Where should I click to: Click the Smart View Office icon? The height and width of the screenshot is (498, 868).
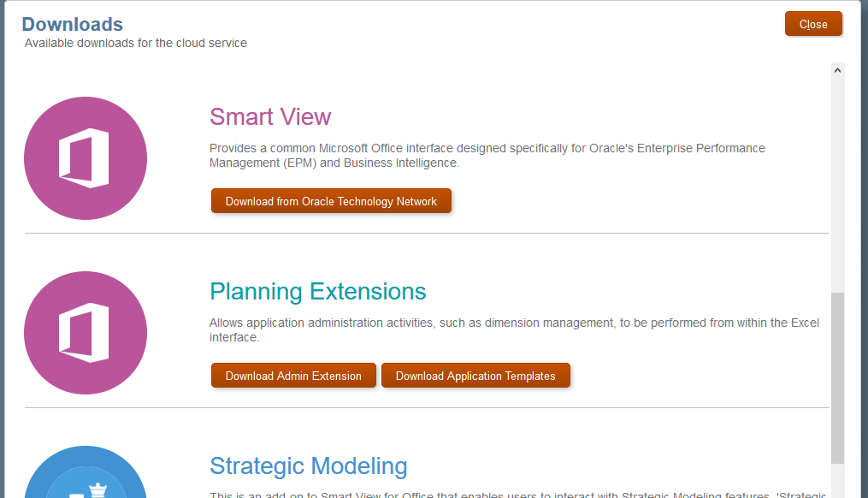pyautogui.click(x=86, y=159)
